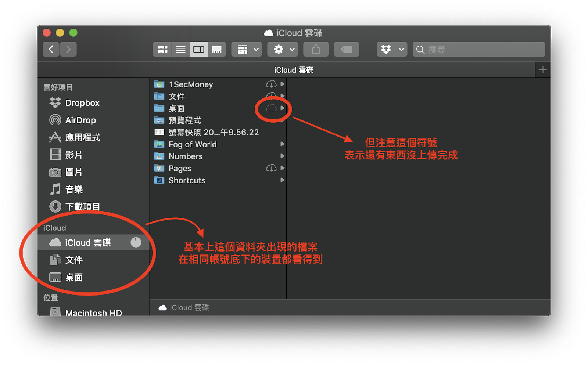This screenshot has width=588, height=365.
Task: Go back with the left chevron button
Action: click(x=51, y=49)
